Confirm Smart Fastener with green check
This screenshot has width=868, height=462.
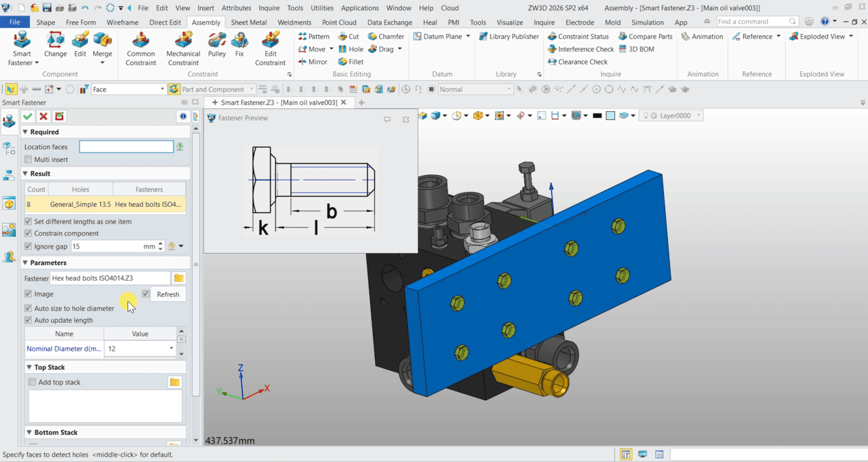28,117
